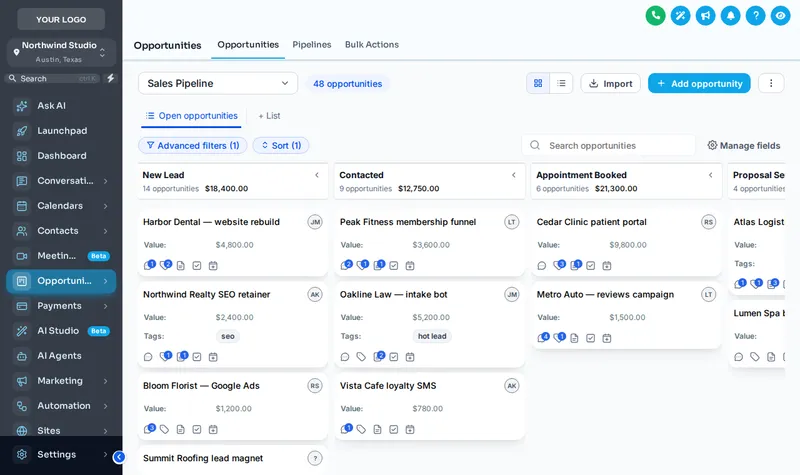Click the Search opportunities field
The height and width of the screenshot is (475, 800).
pos(609,145)
